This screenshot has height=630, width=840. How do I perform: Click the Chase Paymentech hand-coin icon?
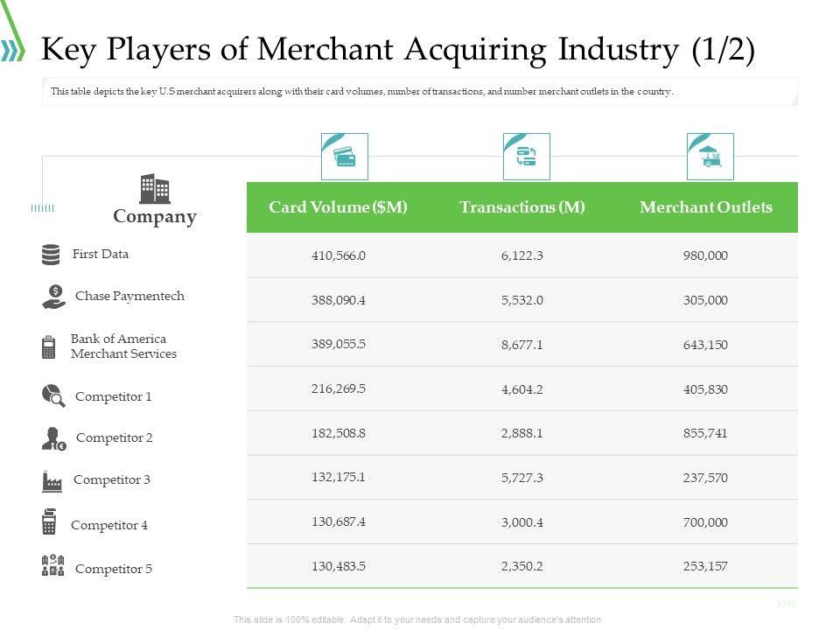pyautogui.click(x=53, y=297)
